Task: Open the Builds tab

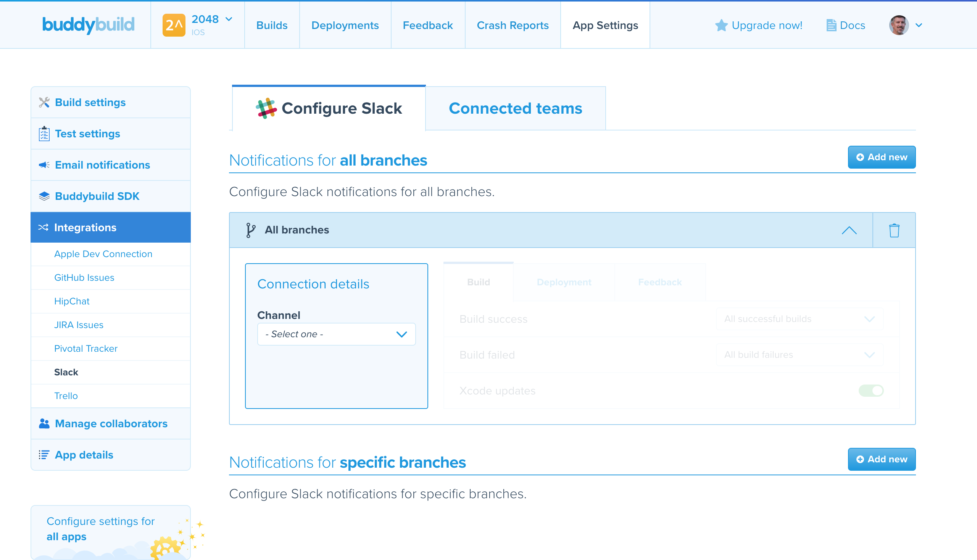Action: [272, 26]
